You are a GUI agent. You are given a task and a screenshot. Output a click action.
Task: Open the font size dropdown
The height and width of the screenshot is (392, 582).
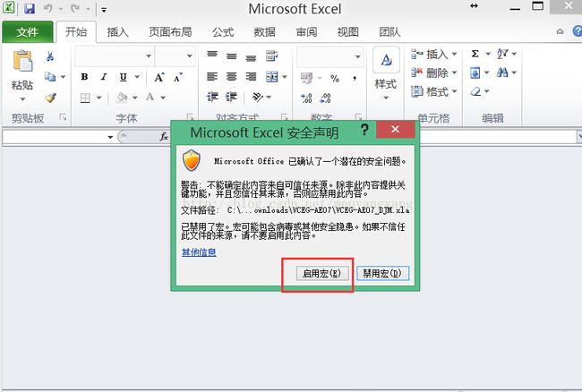point(189,56)
